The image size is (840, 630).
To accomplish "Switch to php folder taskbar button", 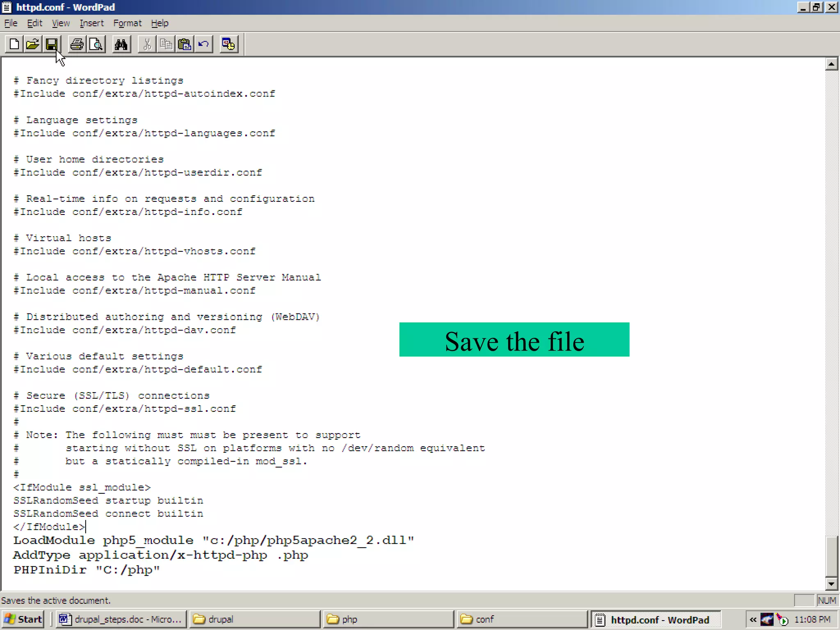I will tap(388, 619).
